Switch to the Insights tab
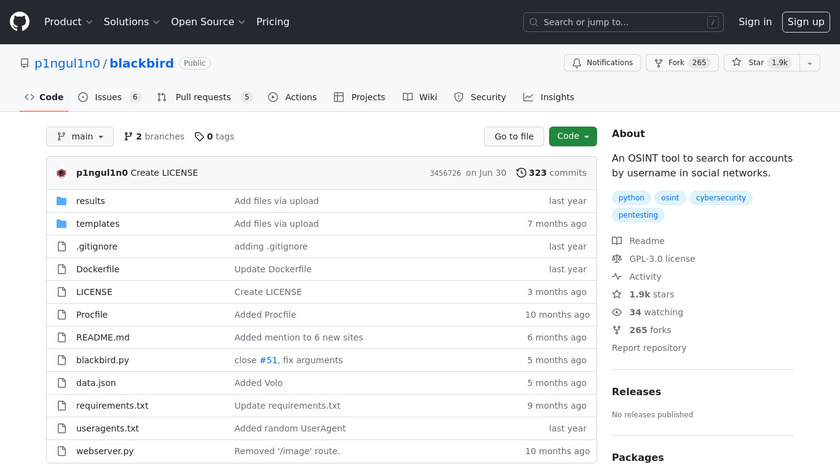 tap(549, 97)
